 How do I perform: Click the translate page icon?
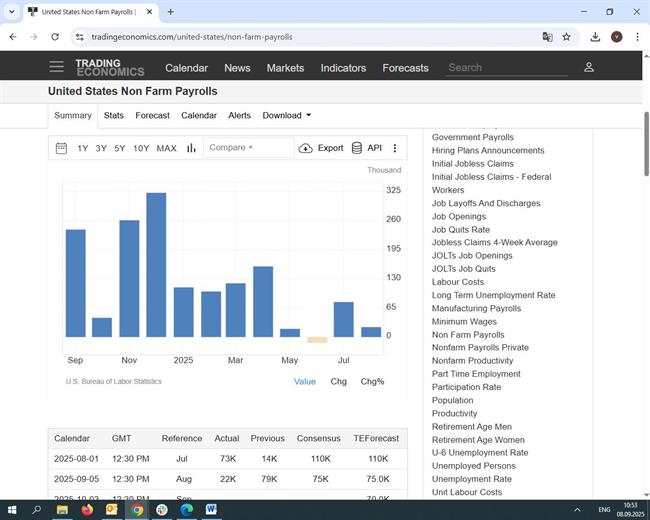(x=547, y=37)
